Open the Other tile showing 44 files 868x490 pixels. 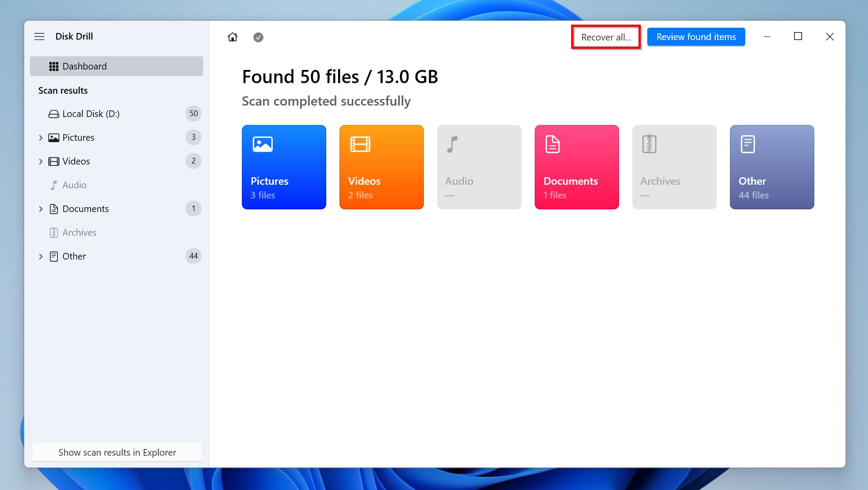(x=772, y=167)
